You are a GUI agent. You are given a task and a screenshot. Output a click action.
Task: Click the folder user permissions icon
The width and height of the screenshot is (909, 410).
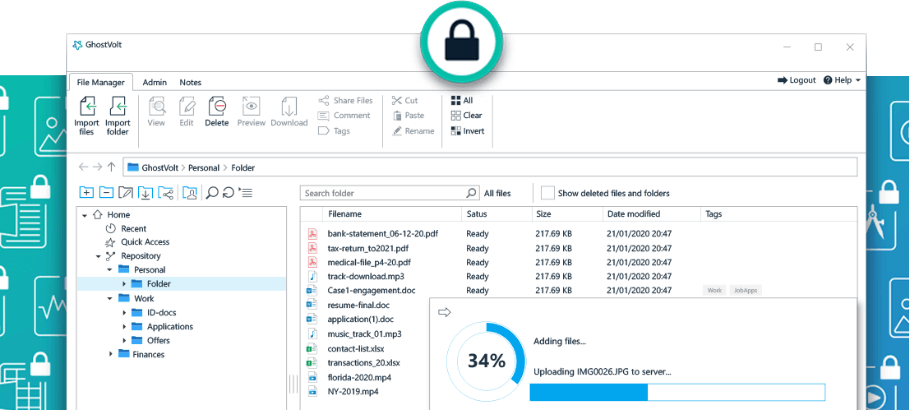click(189, 193)
